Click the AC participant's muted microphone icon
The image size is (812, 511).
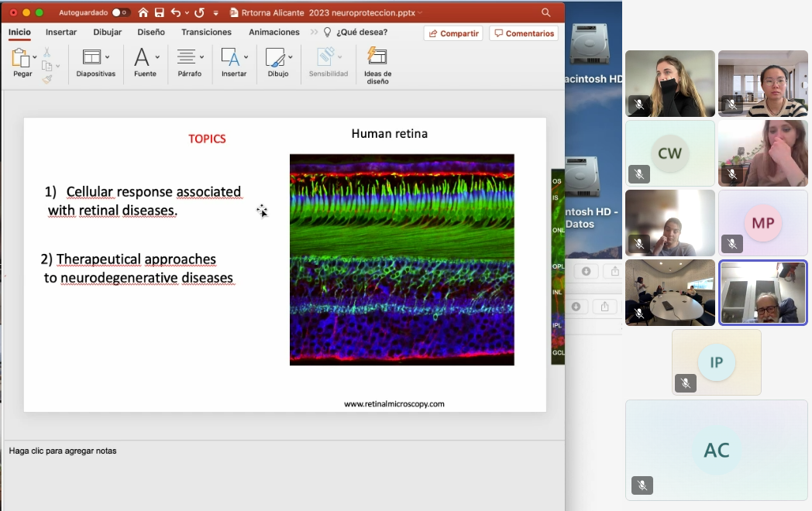point(642,485)
